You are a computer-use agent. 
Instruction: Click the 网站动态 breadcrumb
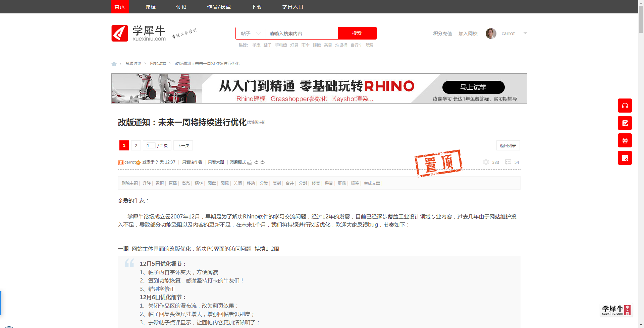click(158, 64)
